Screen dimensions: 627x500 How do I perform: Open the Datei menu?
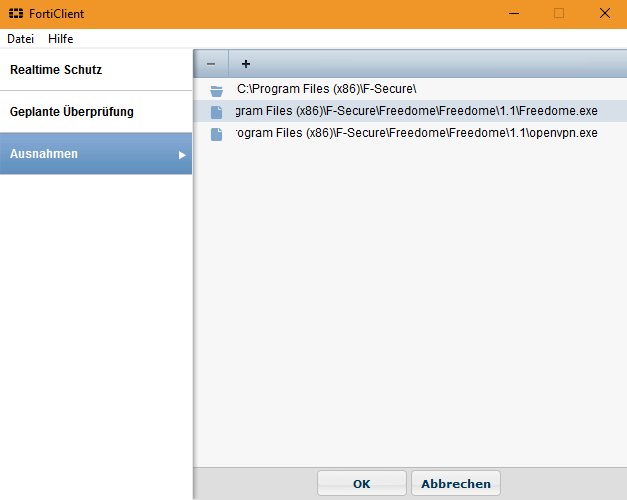20,39
